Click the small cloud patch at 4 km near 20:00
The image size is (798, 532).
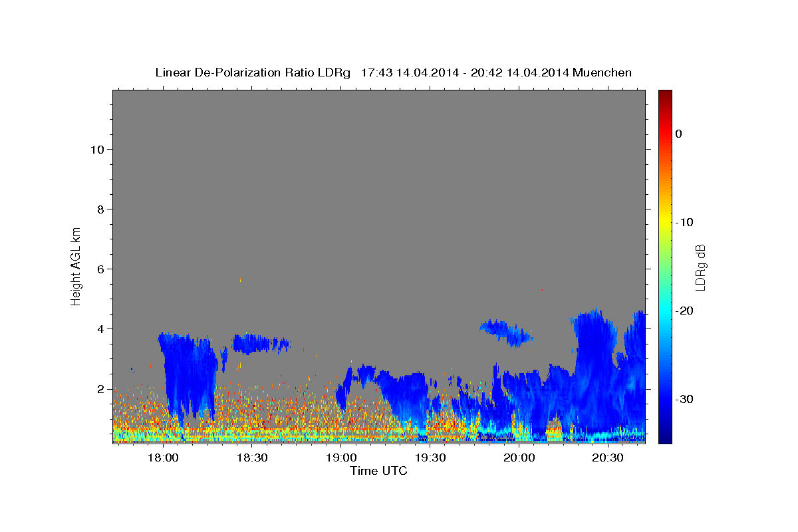pyautogui.click(x=507, y=332)
